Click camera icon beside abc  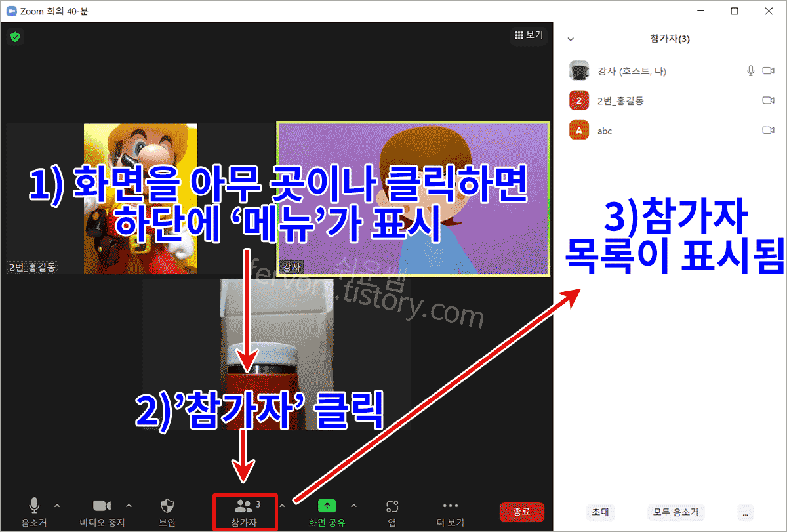pyautogui.click(x=769, y=131)
